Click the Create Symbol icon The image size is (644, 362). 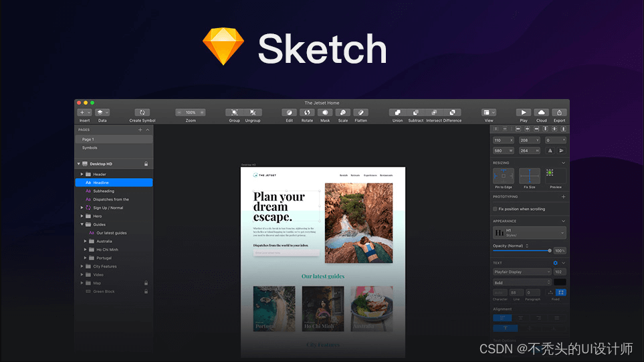click(x=142, y=112)
